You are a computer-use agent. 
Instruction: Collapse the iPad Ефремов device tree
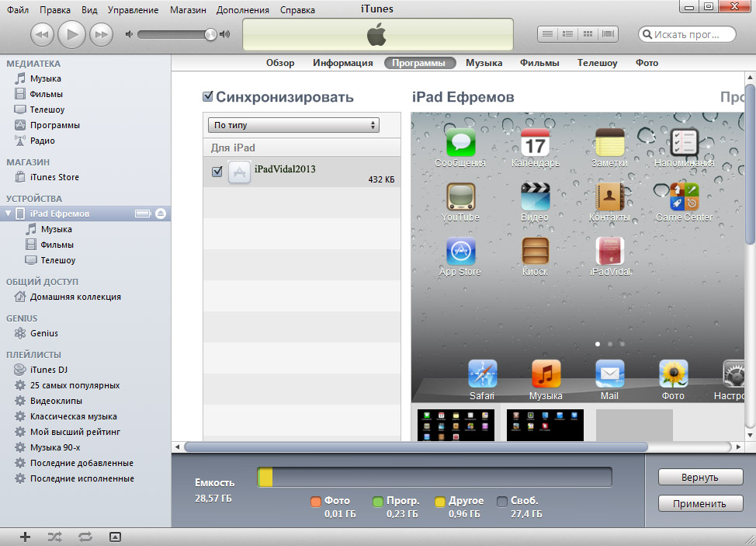pyautogui.click(x=9, y=213)
